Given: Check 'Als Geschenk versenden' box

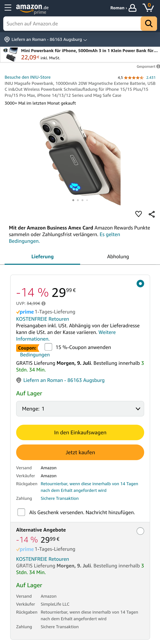Looking at the screenshot, I should coord(21,512).
